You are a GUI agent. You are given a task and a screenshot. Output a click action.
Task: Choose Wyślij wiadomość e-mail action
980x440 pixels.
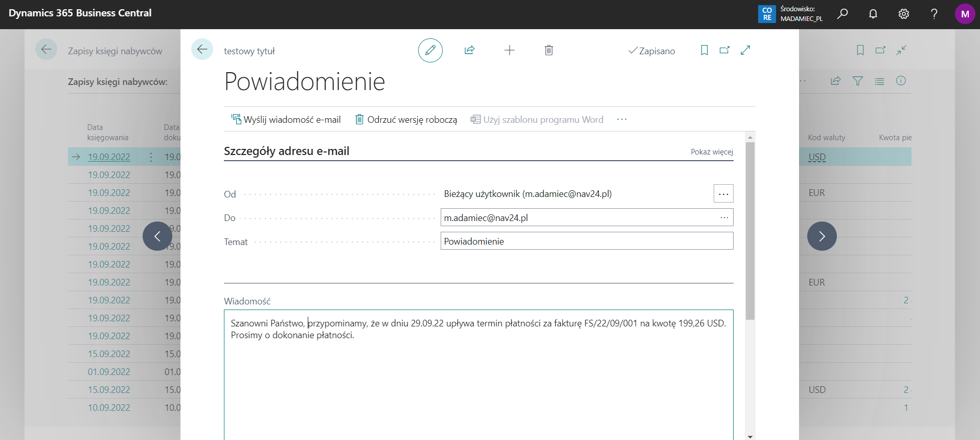pos(286,120)
